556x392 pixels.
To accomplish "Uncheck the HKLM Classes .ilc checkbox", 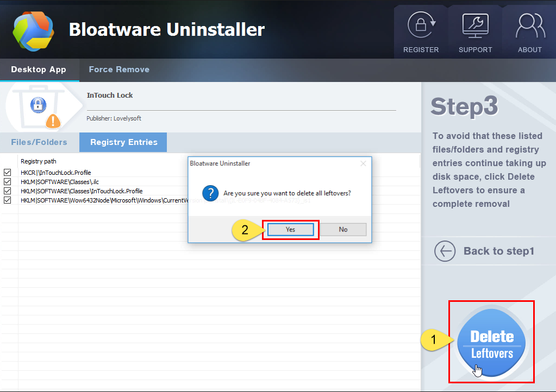I will [x=7, y=182].
